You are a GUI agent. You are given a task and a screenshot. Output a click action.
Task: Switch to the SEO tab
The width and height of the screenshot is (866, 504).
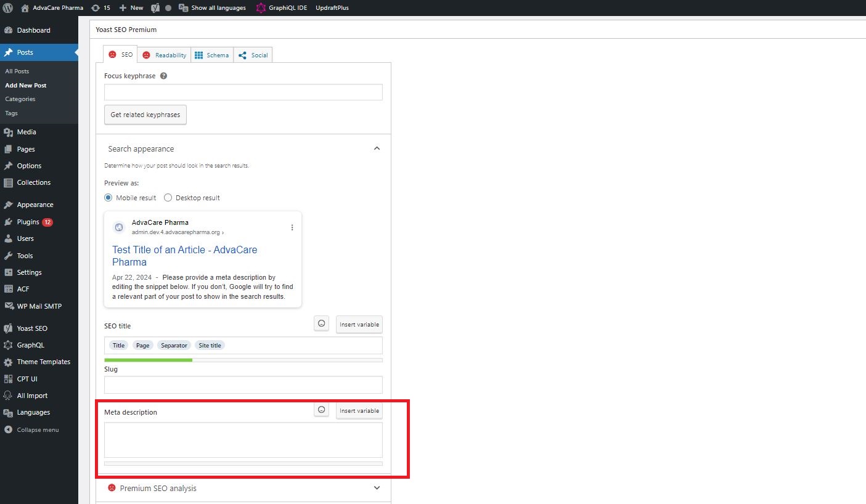[120, 55]
